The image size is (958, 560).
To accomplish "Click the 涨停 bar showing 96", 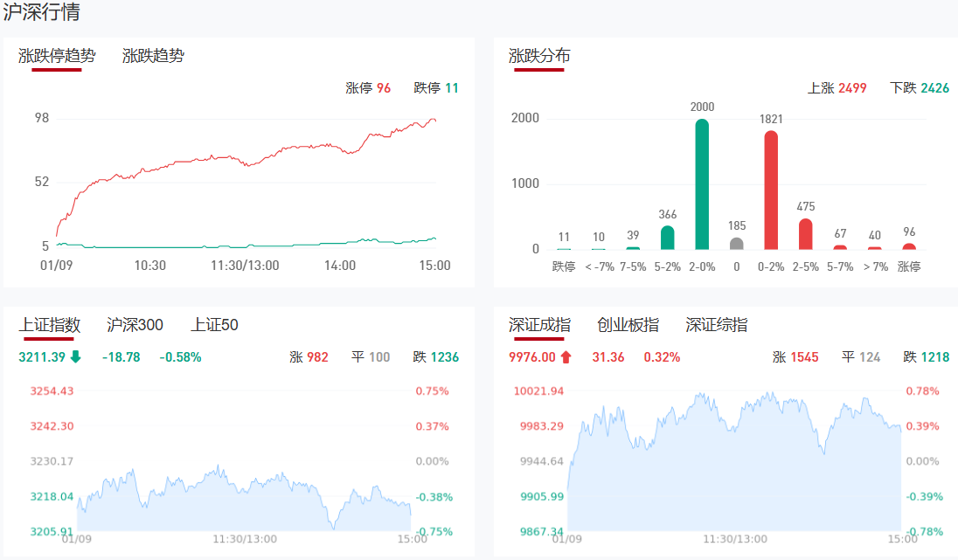I will pos(909,246).
